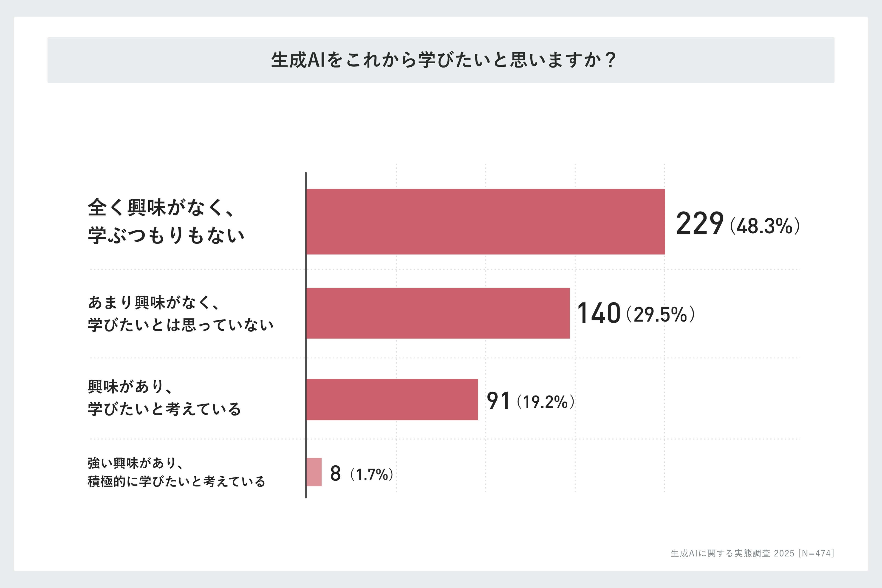Click the large number 229
Image resolution: width=882 pixels, height=588 pixels.
pyautogui.click(x=699, y=223)
